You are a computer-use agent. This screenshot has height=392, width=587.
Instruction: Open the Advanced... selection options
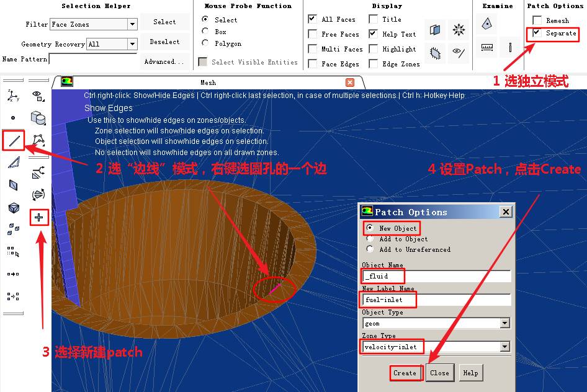(164, 62)
